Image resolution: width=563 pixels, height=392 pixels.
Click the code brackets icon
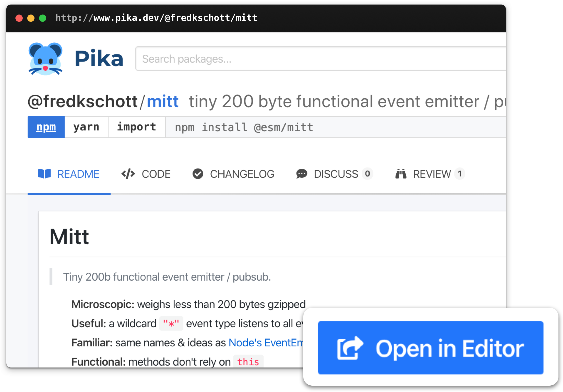click(x=128, y=174)
